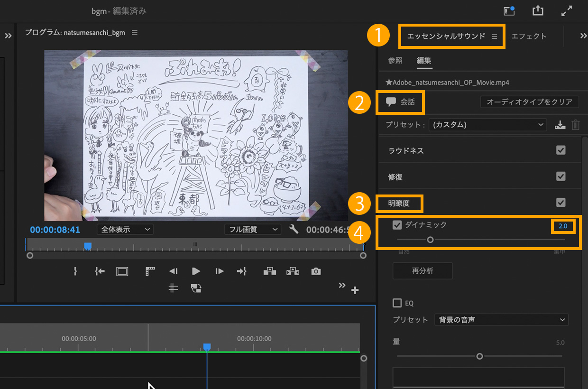The width and height of the screenshot is (588, 389).
Task: Click the left zoom handle under scrub bar
Action: [x=30, y=255]
